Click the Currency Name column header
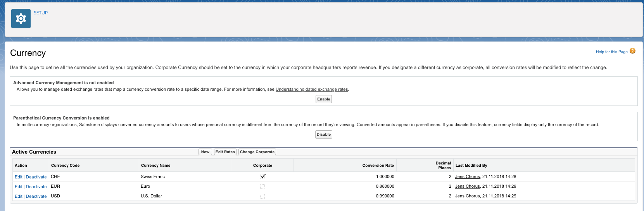Screen dimensions: 644x211 point(155,165)
